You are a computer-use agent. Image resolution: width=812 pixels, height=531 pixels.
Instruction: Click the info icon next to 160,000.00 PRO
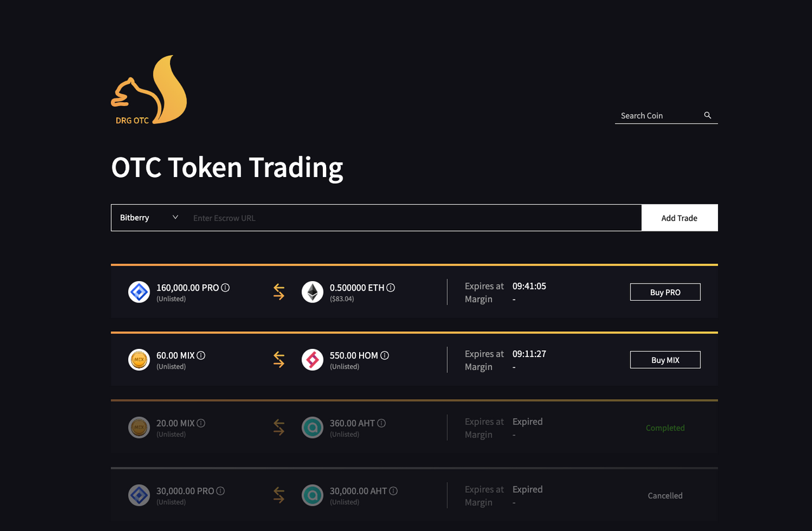[225, 287]
